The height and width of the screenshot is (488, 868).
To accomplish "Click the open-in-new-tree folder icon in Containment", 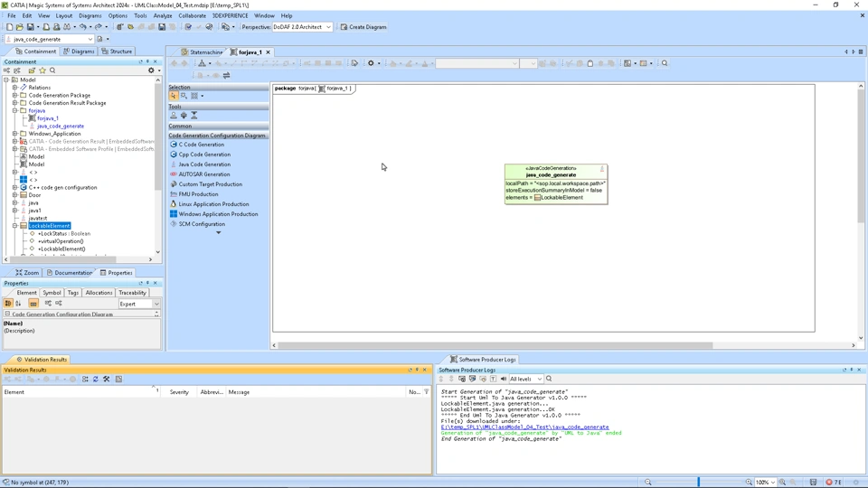I will [x=32, y=70].
